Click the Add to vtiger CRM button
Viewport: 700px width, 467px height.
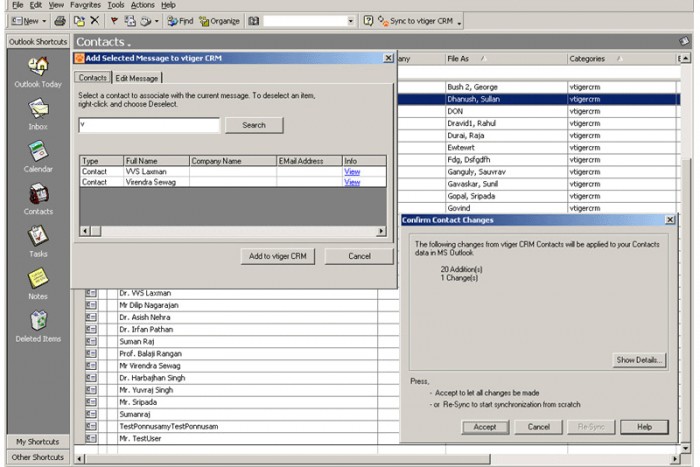(x=278, y=256)
